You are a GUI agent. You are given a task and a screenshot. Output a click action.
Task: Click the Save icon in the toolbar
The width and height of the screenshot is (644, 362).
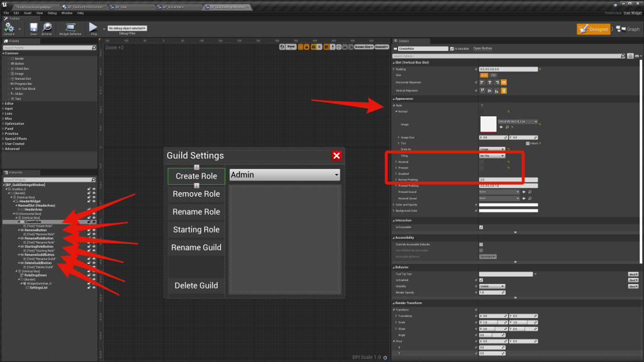33,28
